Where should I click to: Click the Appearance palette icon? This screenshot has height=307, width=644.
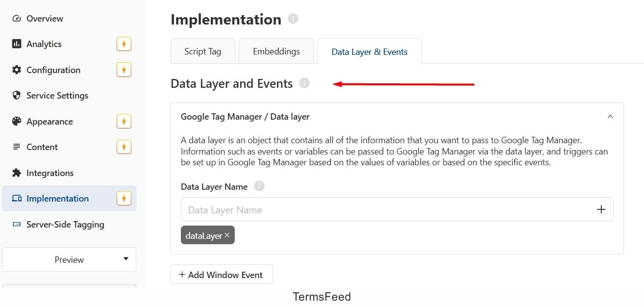coord(17,121)
